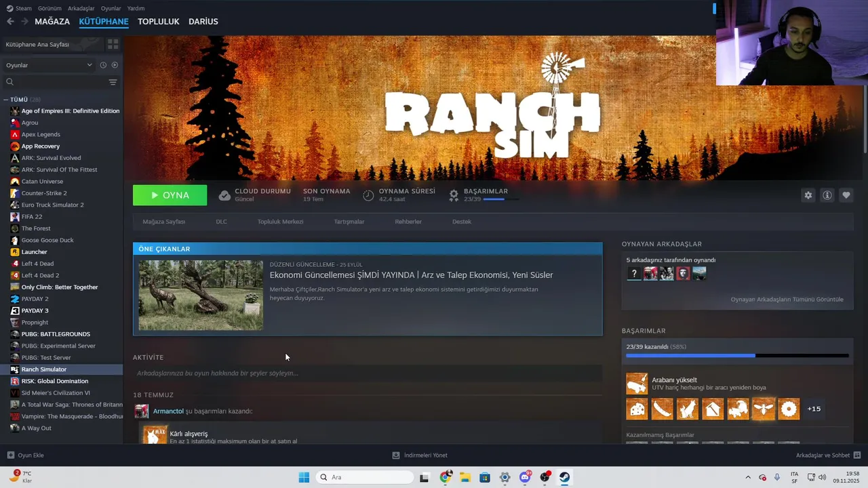This screenshot has height=488, width=868.
Task: Select the cheese achievement icon
Action: pyautogui.click(x=637, y=409)
